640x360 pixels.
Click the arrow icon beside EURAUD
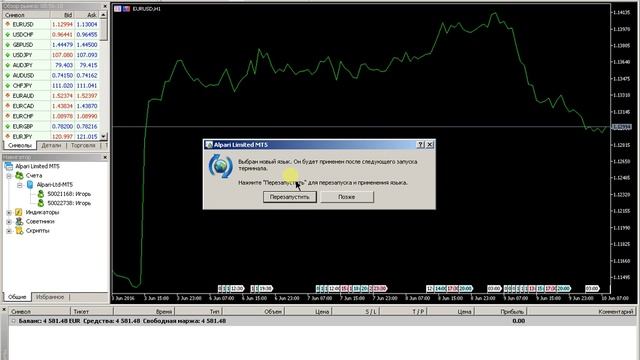point(7,96)
